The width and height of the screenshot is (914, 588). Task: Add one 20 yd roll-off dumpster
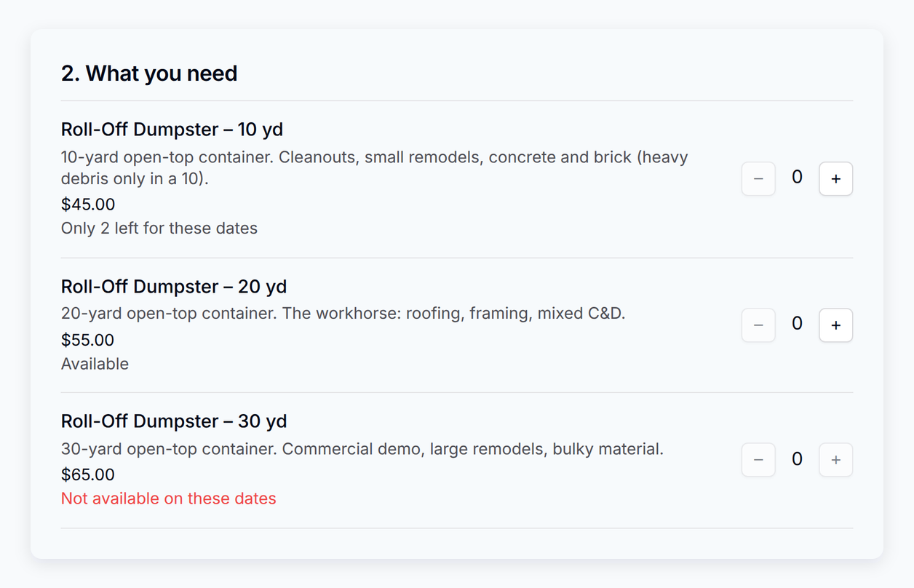click(835, 325)
